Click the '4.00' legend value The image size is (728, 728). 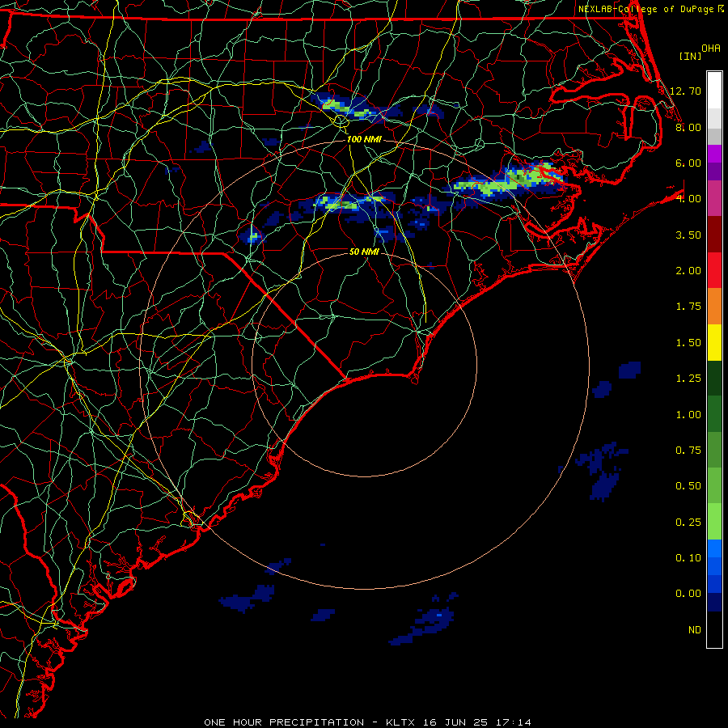tap(688, 199)
